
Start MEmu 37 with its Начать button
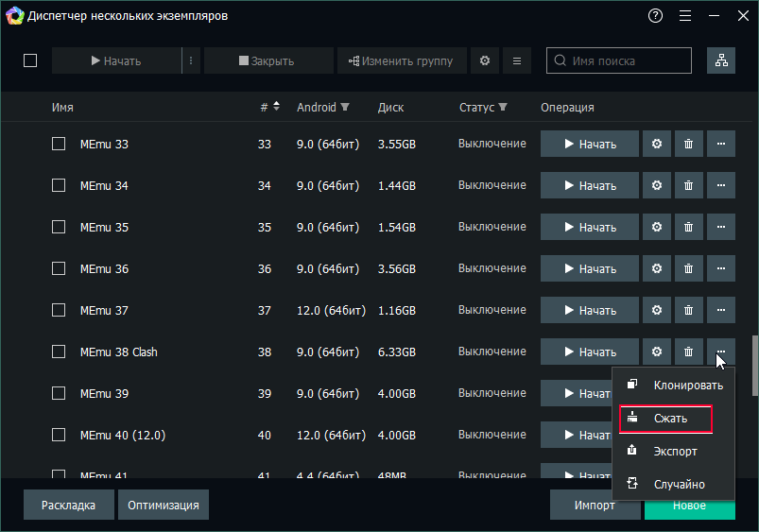pyautogui.click(x=590, y=310)
